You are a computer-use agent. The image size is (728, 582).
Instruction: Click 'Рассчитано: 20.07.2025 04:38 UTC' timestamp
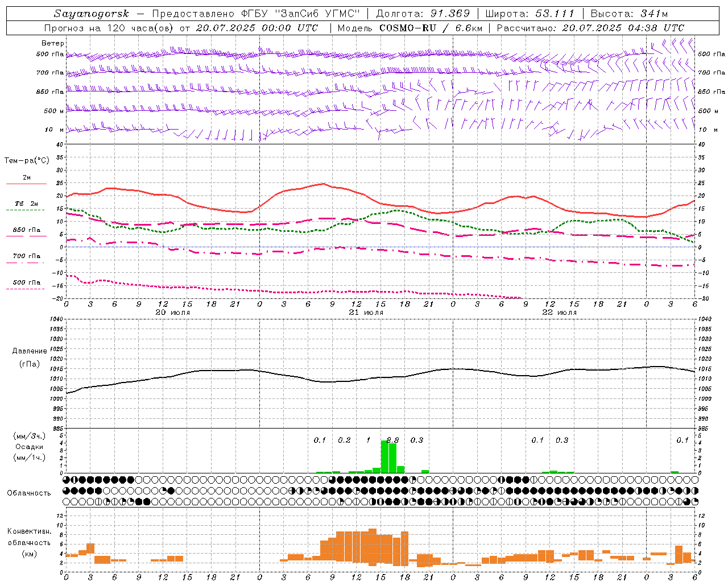(x=590, y=28)
